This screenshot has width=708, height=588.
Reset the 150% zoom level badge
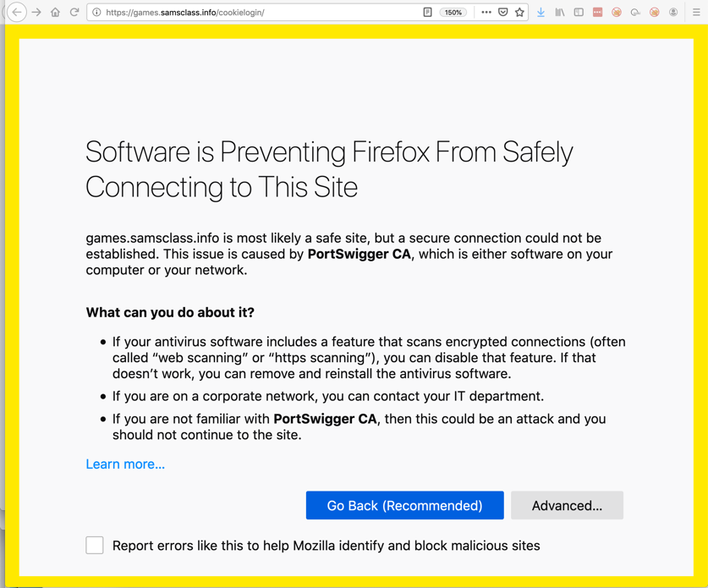point(453,13)
